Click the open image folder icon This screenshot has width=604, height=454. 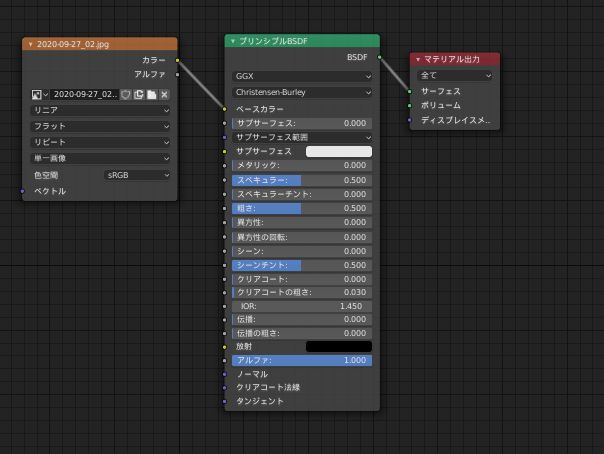click(x=152, y=94)
